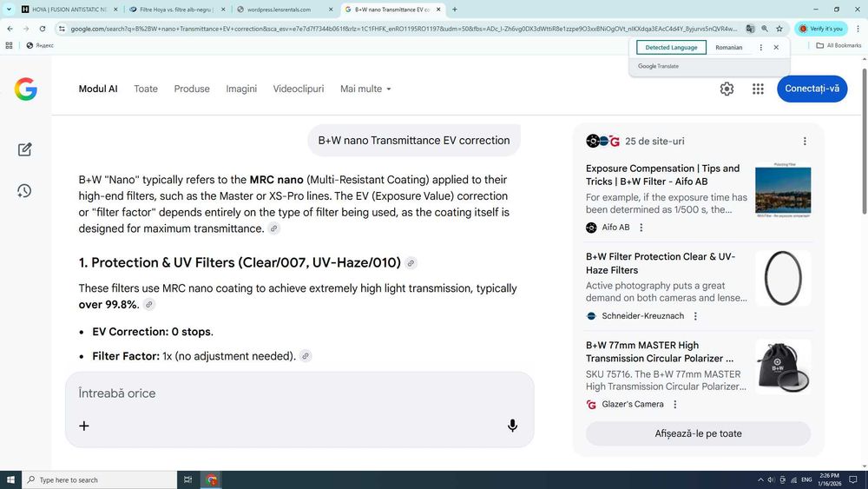Switch to the Produse tab
The width and height of the screenshot is (868, 489).
pos(192,89)
